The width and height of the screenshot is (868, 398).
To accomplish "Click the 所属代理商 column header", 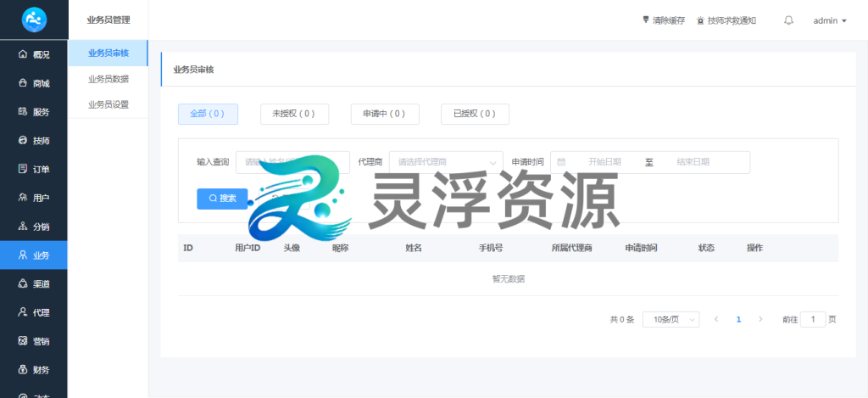I will pos(572,249).
